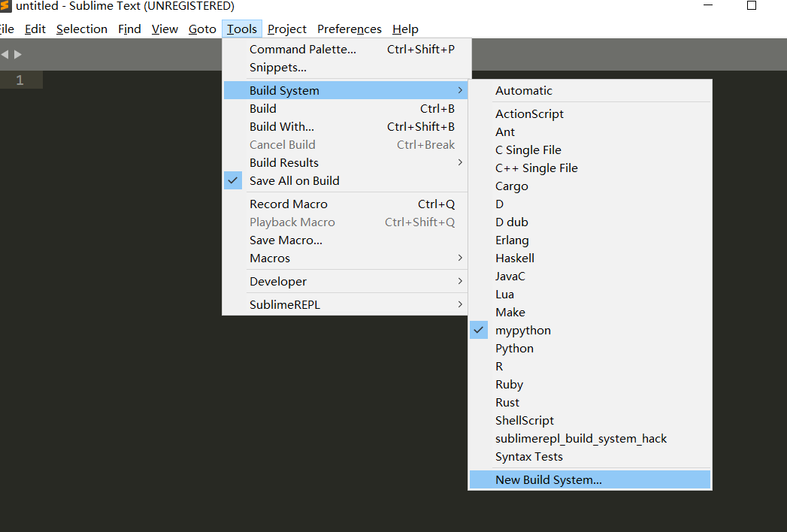Select Rust build system

click(x=590, y=403)
